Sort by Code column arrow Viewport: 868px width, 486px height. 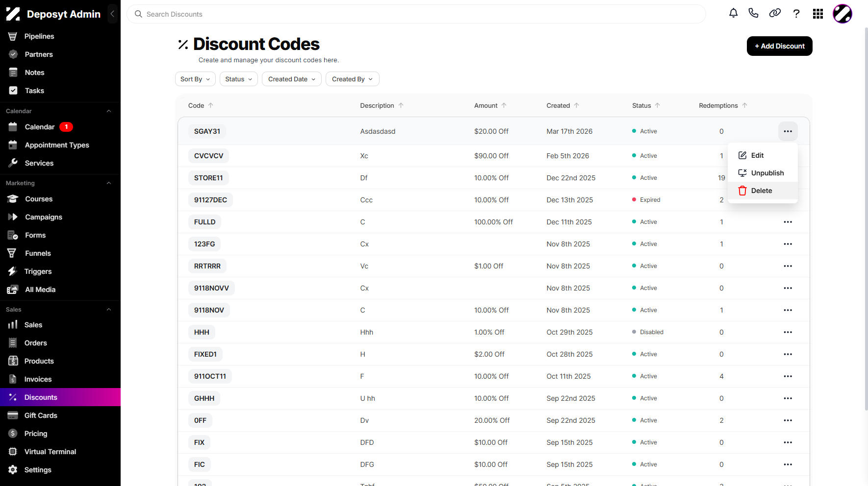[211, 105]
